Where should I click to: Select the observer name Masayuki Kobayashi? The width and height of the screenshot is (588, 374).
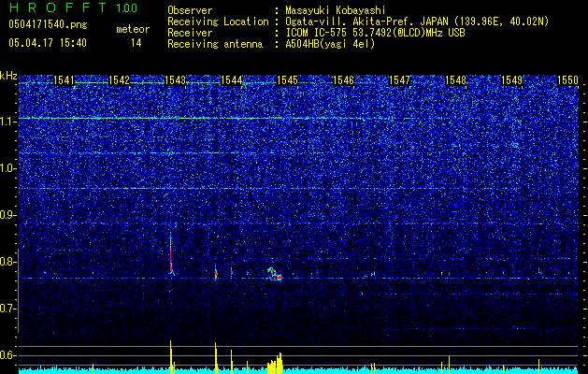click(335, 10)
